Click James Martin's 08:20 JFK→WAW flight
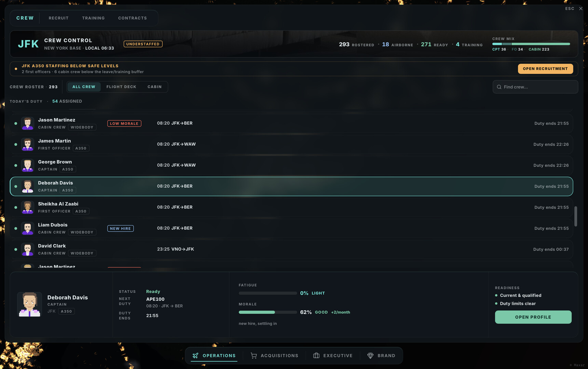The width and height of the screenshot is (588, 369). [176, 144]
